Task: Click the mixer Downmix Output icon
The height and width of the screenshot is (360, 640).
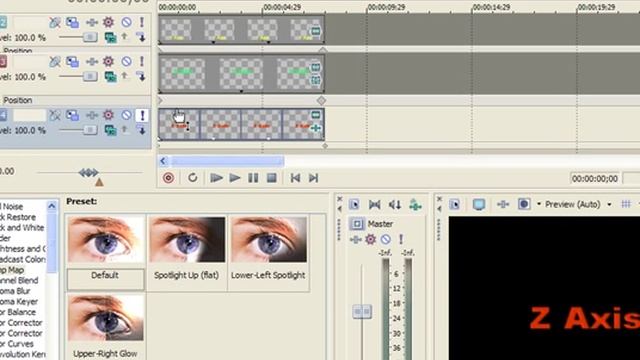Action: [x=374, y=204]
